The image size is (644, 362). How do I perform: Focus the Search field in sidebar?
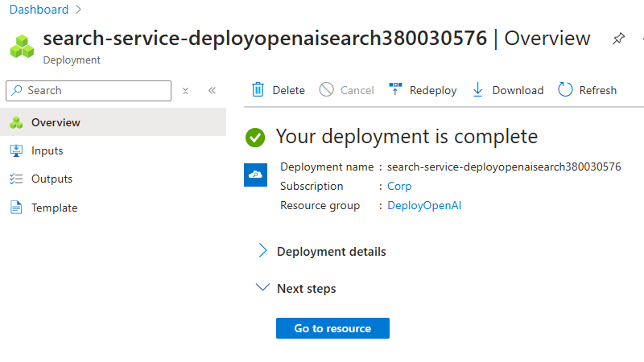89,91
